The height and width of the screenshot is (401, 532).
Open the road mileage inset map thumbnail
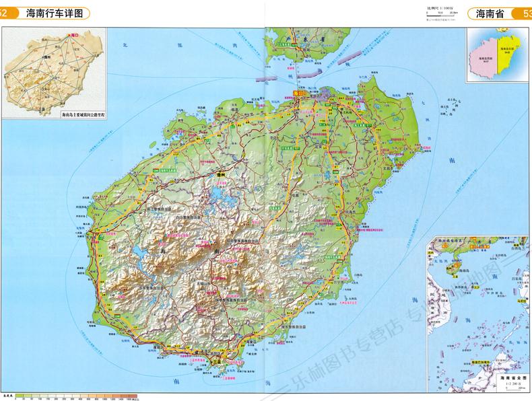[x=55, y=73]
